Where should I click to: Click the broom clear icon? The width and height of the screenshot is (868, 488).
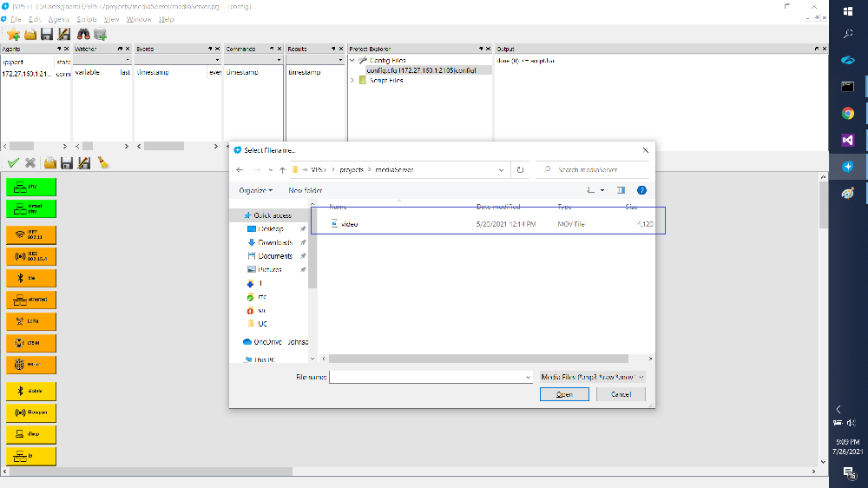(x=102, y=162)
